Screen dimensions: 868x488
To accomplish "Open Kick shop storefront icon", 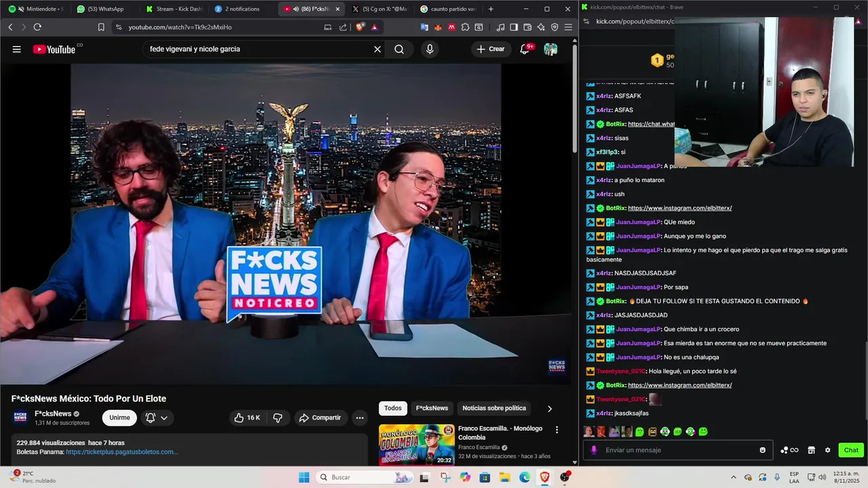I will 811,450.
